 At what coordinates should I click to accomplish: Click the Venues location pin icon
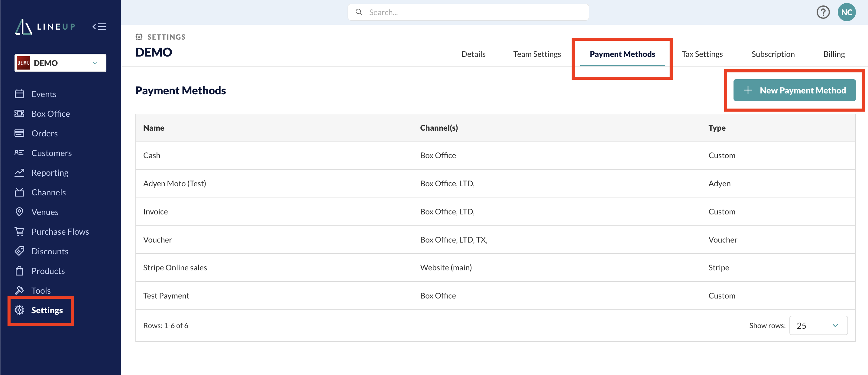pos(20,212)
